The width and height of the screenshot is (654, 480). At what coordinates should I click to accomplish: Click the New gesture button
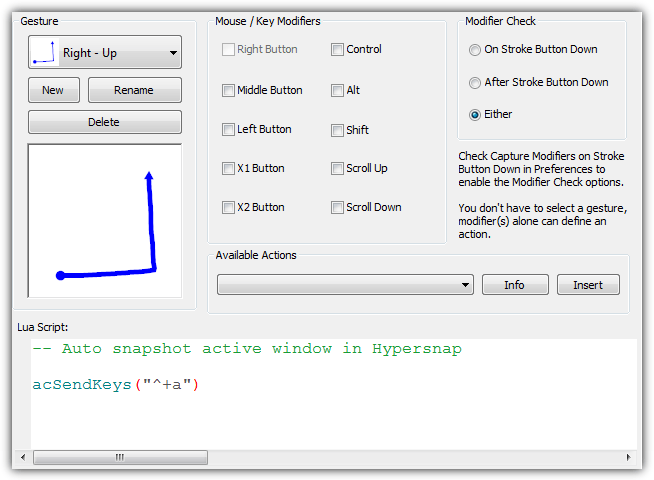(54, 90)
